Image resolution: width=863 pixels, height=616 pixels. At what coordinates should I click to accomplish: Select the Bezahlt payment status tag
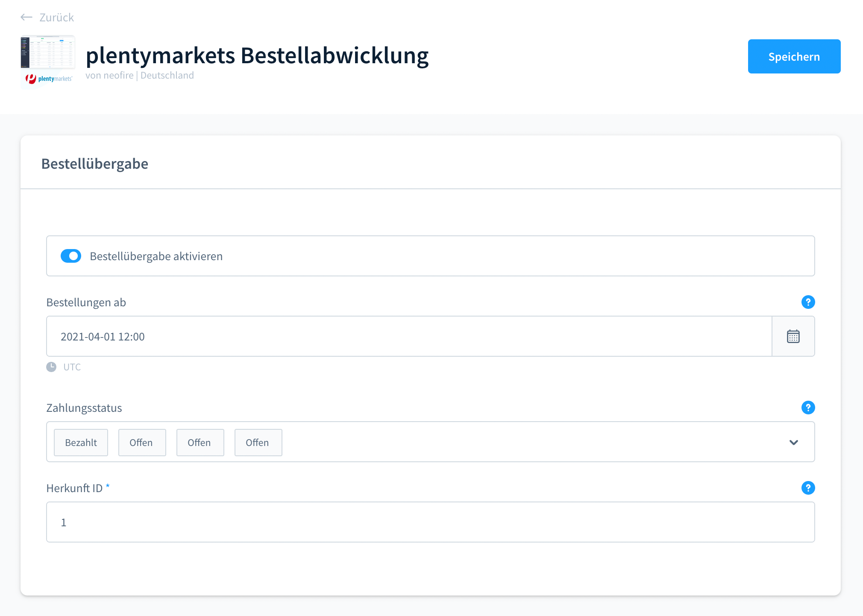coord(81,443)
